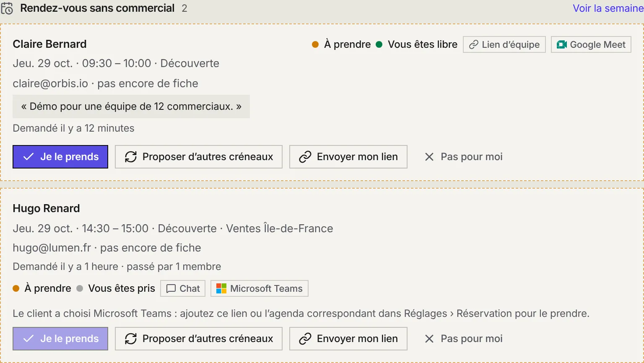Open Microsoft Teams chip for Hugo Renard
This screenshot has height=363, width=644.
[x=260, y=288]
